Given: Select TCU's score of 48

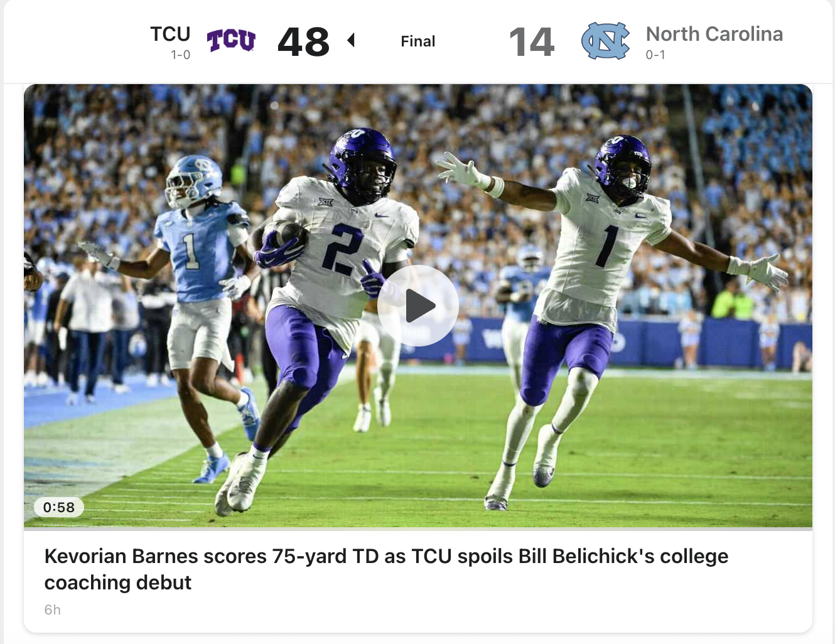Looking at the screenshot, I should point(303,42).
